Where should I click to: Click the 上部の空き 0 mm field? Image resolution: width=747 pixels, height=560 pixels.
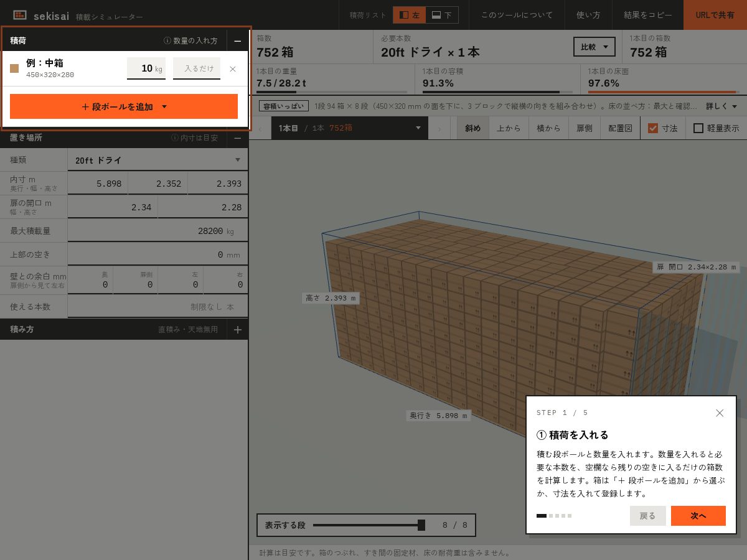[x=157, y=254]
